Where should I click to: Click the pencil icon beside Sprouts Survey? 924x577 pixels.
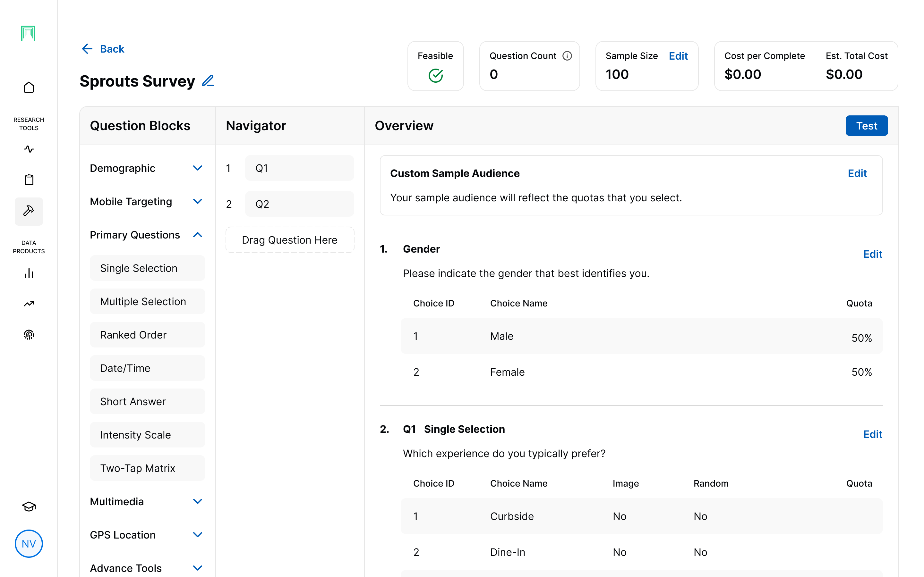click(x=208, y=81)
